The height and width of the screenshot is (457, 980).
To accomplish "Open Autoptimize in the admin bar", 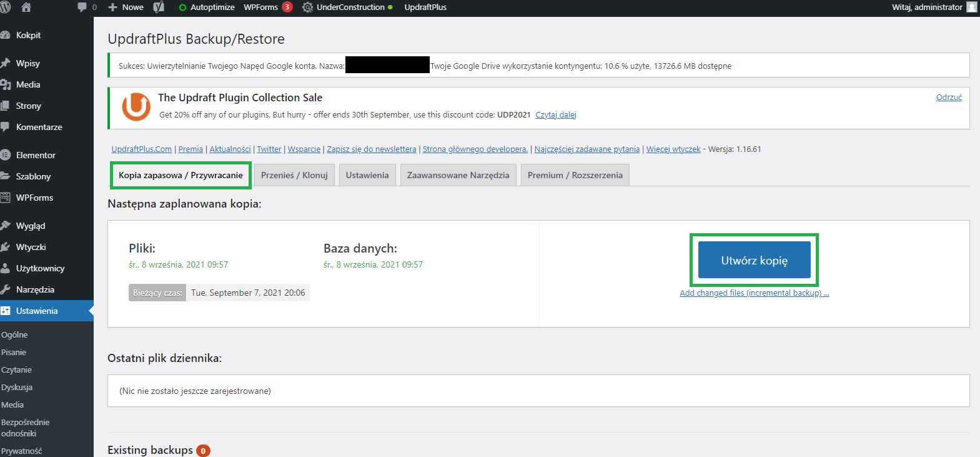I will tap(206, 8).
